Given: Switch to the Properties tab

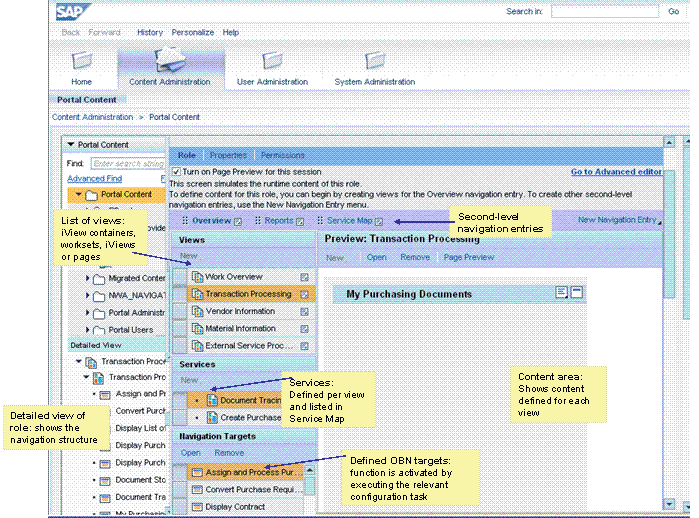Looking at the screenshot, I should (x=228, y=155).
